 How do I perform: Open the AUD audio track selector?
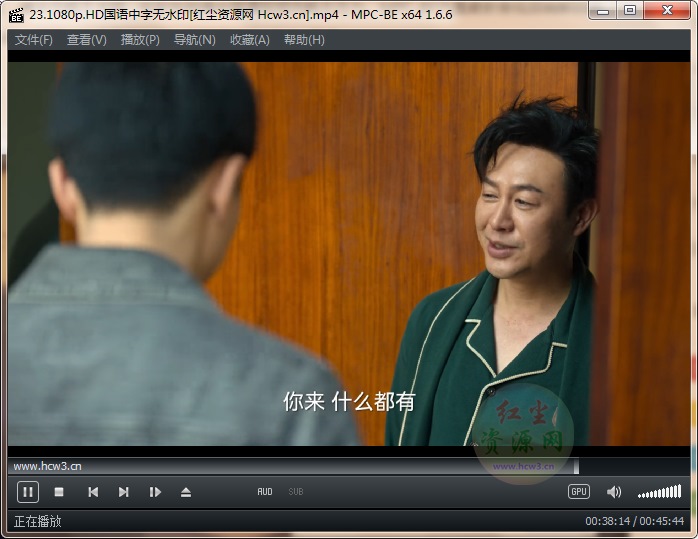pos(265,492)
